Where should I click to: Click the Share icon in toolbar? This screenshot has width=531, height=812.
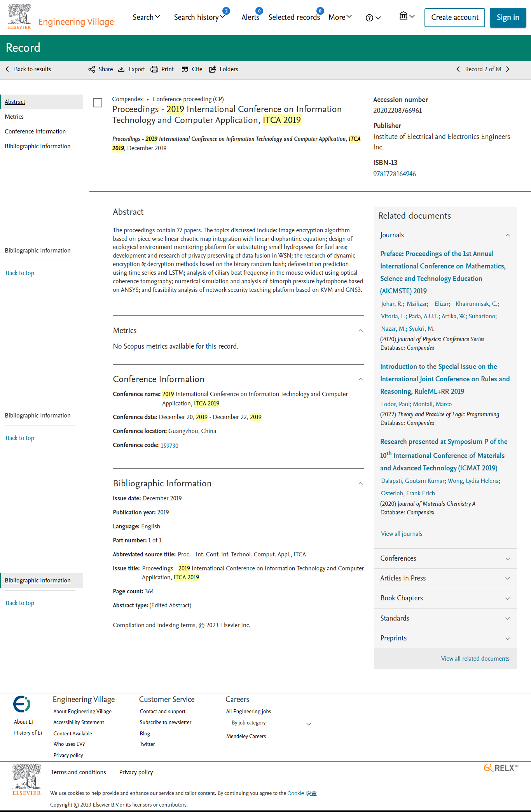pos(92,69)
